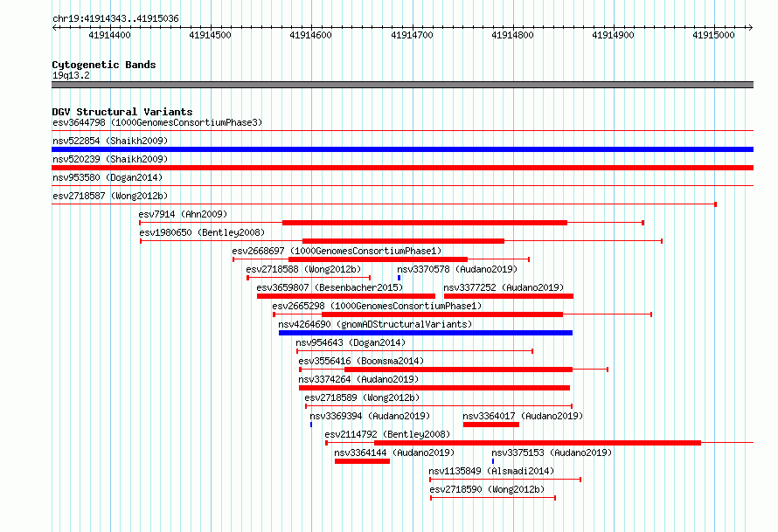Click the gray 19q13.2 cytogenetic band
The width and height of the screenshot is (778, 532).
coord(402,85)
